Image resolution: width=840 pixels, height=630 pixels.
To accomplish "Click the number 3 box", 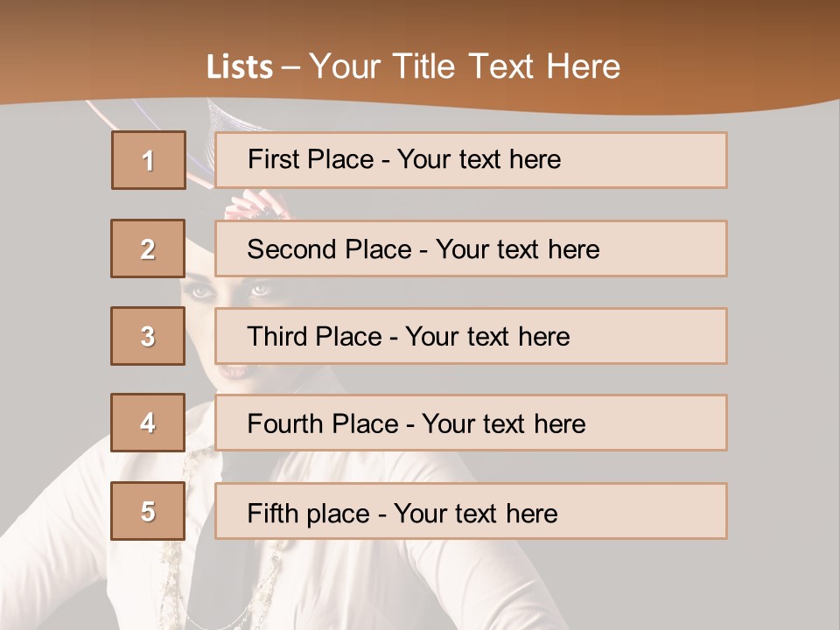I will click(148, 336).
